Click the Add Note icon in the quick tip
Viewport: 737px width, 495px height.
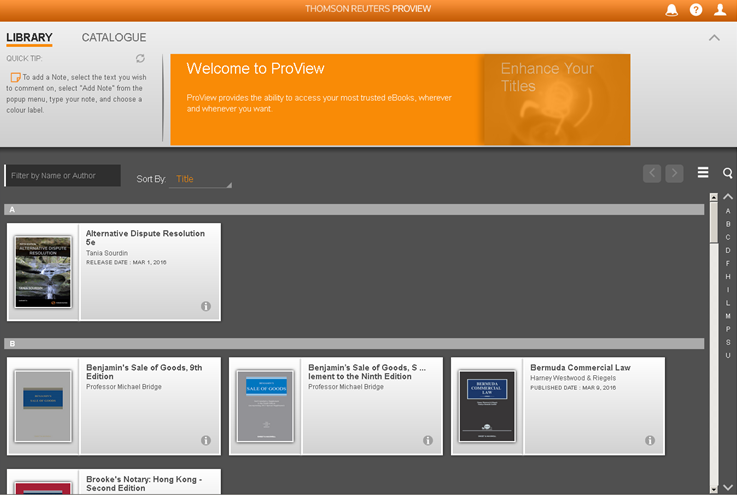coord(15,77)
